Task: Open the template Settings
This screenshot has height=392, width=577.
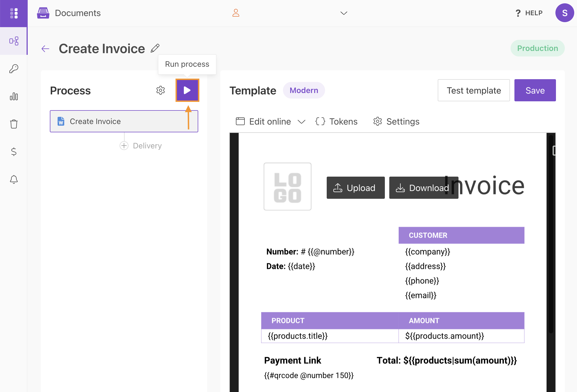Action: (396, 121)
